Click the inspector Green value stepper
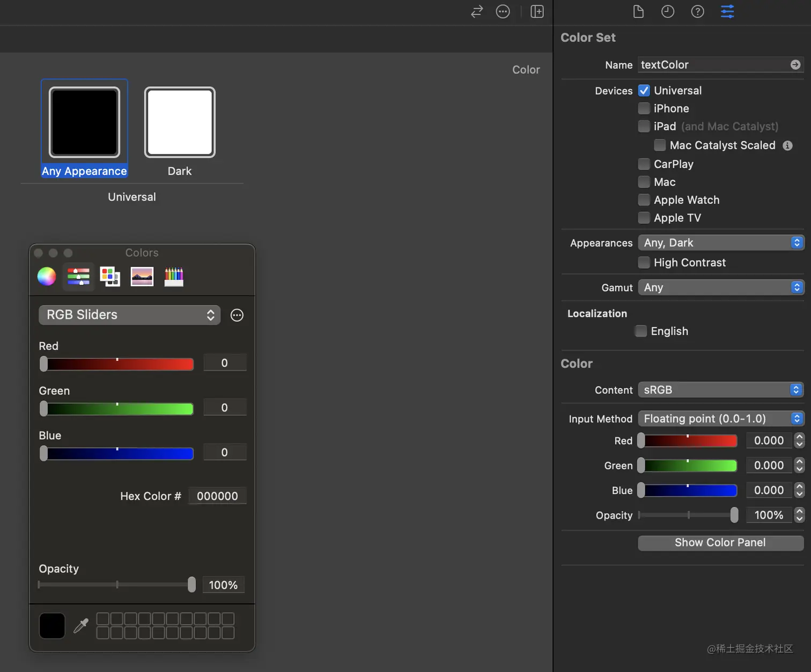This screenshot has width=811, height=672. point(799,466)
